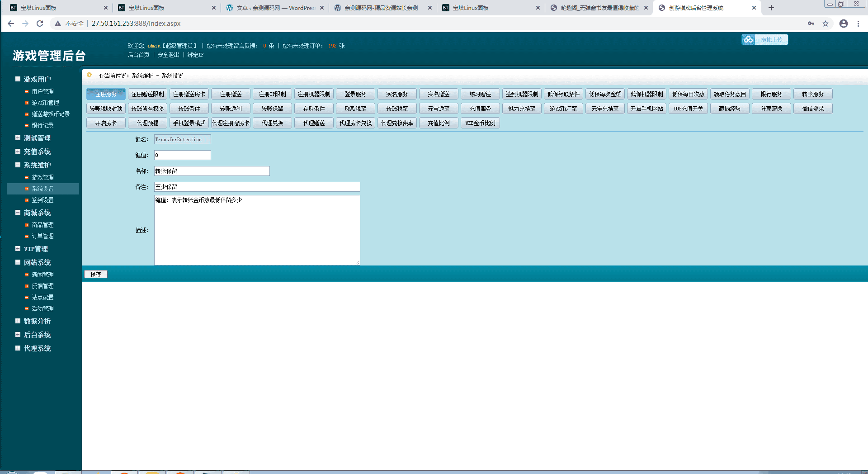This screenshot has width=868, height=474.
Task: Open 游戏管理 under 系统维护
Action: point(42,177)
